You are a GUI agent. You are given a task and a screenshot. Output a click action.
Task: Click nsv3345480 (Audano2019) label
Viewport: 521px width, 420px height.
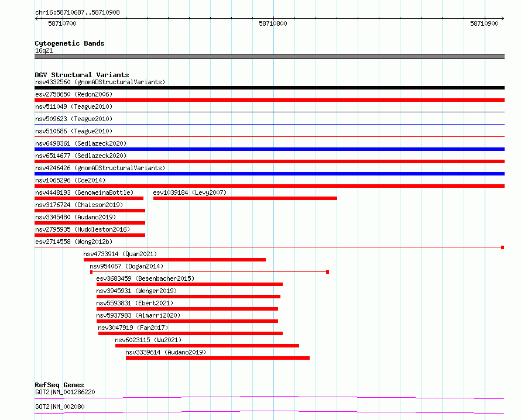tap(76, 217)
